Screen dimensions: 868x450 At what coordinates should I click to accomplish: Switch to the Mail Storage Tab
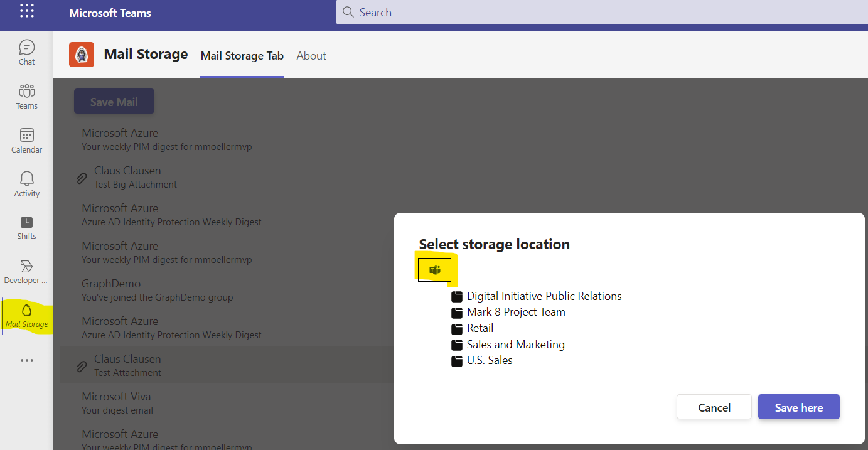click(242, 56)
